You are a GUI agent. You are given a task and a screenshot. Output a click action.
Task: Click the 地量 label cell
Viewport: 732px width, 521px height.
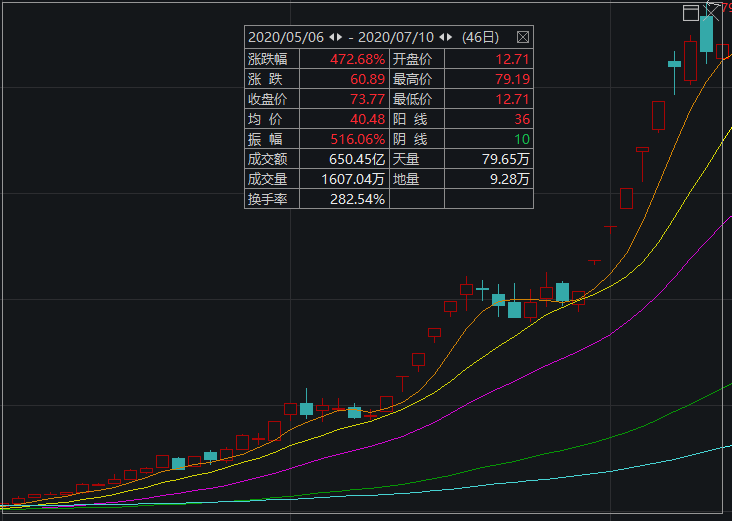tap(417, 179)
